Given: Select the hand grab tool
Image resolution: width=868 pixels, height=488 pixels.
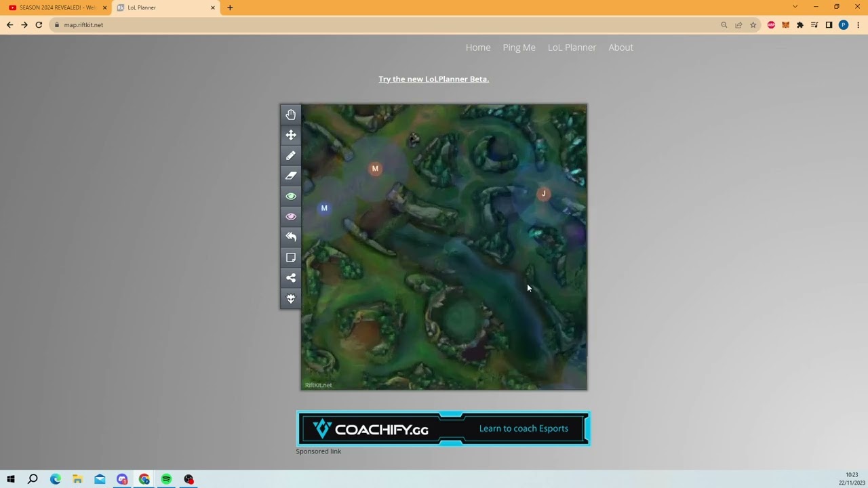Looking at the screenshot, I should click(291, 115).
